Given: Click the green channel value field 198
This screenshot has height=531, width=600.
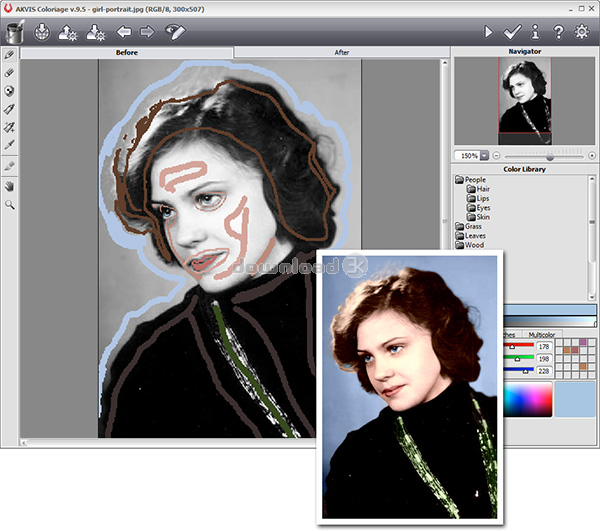Looking at the screenshot, I should (x=543, y=358).
